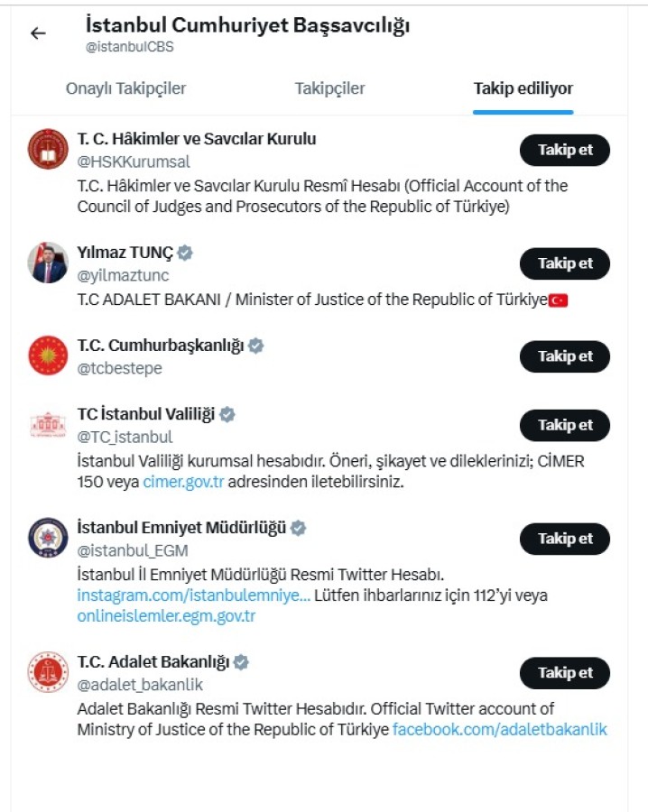Click the T.C. Cumhurbaşkanlığı emblem avatar
The width and height of the screenshot is (648, 812).
(48, 355)
